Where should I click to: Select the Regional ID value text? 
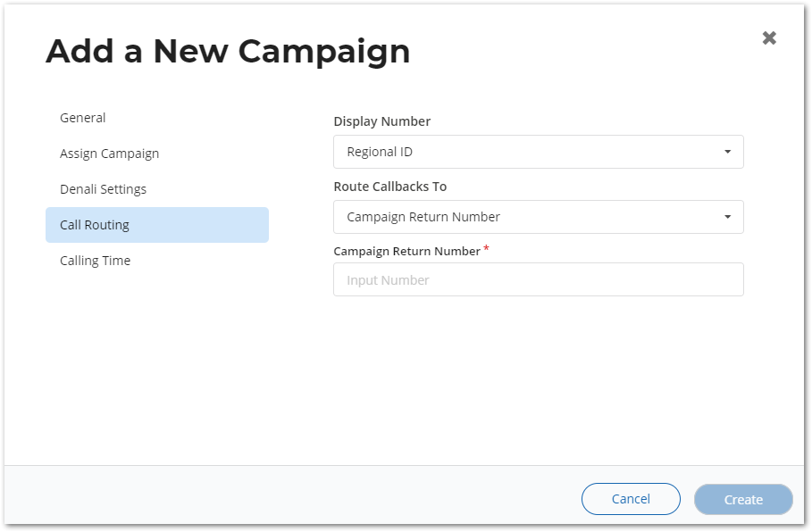point(380,152)
